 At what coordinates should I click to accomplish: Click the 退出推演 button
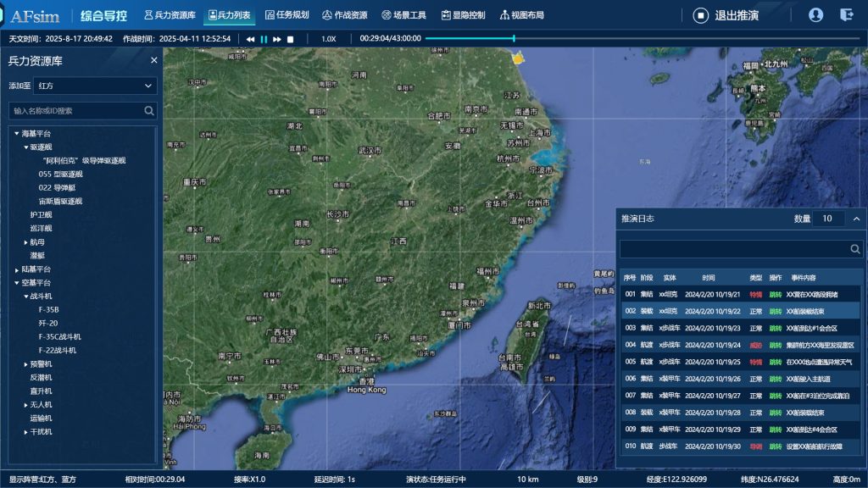pos(726,15)
